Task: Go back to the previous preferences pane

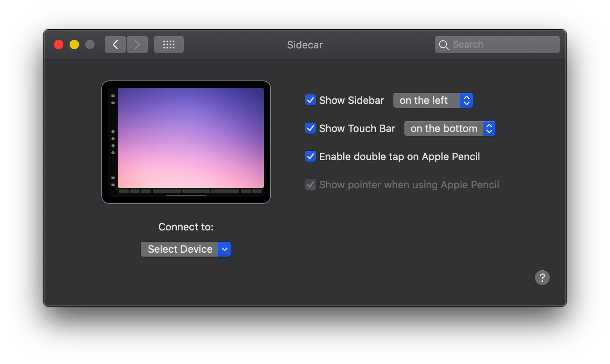Action: (115, 45)
